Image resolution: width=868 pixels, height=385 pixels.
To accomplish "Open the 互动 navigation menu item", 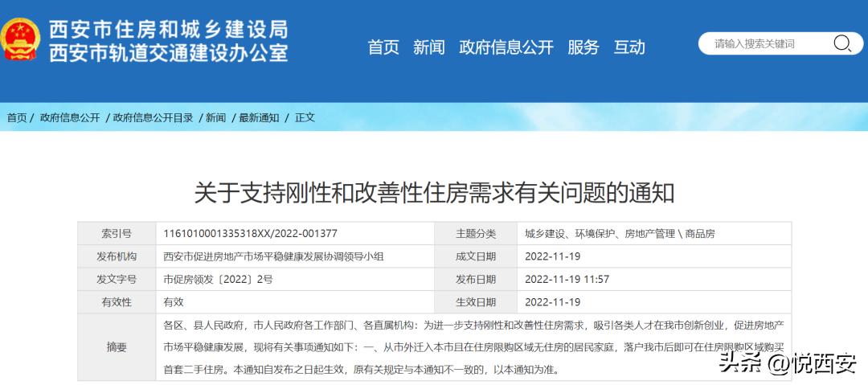I will click(629, 47).
